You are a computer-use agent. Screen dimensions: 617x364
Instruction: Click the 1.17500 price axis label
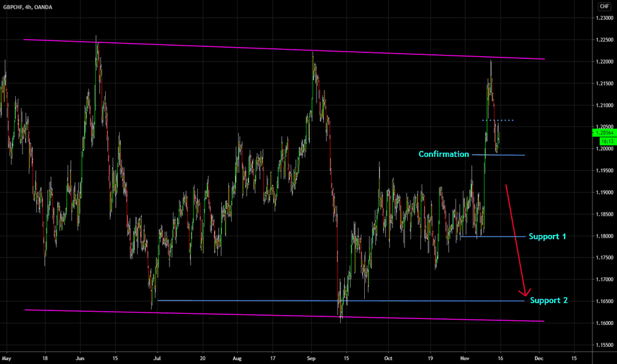(x=604, y=257)
